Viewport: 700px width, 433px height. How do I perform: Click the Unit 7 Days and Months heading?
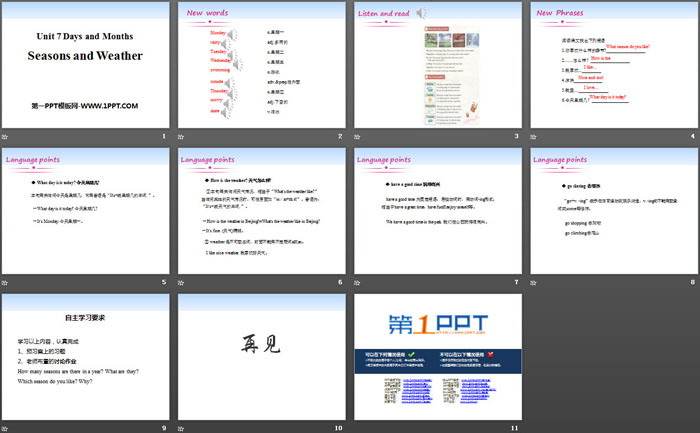pos(85,36)
